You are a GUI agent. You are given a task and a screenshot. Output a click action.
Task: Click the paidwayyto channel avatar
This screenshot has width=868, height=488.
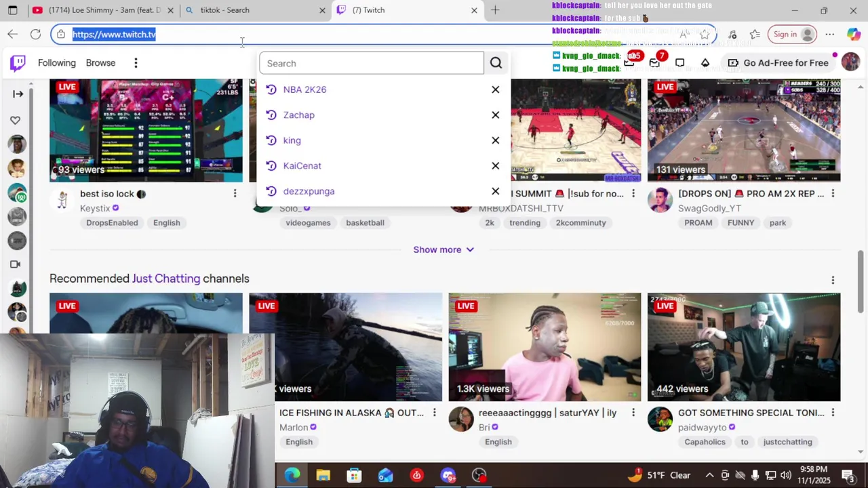click(660, 420)
